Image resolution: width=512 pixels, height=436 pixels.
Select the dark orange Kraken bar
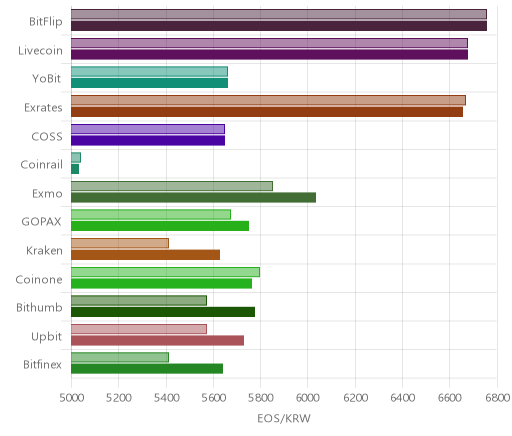point(145,255)
